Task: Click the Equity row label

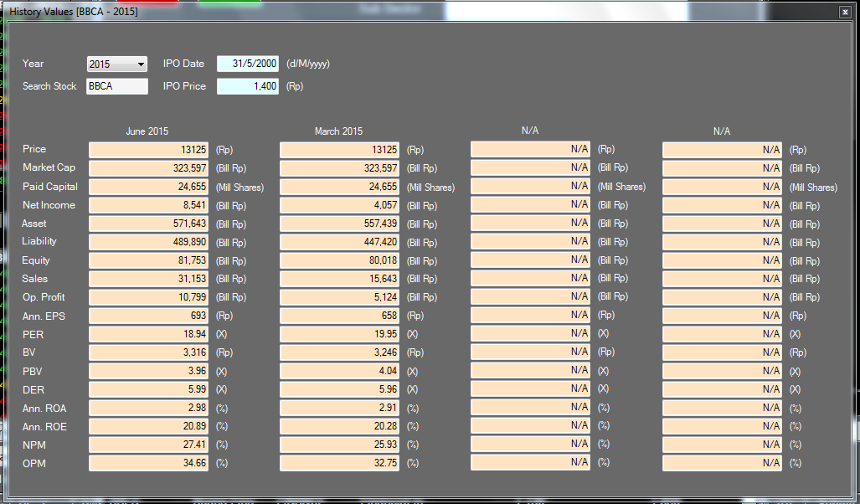Action: point(36,260)
